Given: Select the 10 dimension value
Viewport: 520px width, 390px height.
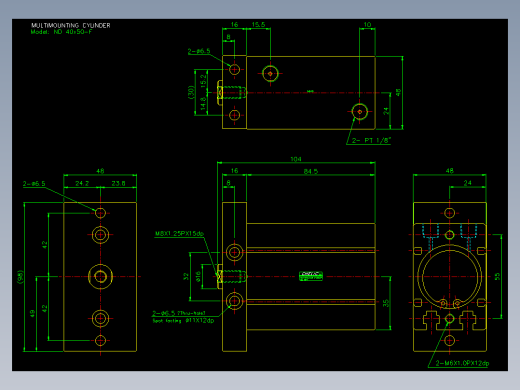Looking at the screenshot, I should (x=367, y=24).
